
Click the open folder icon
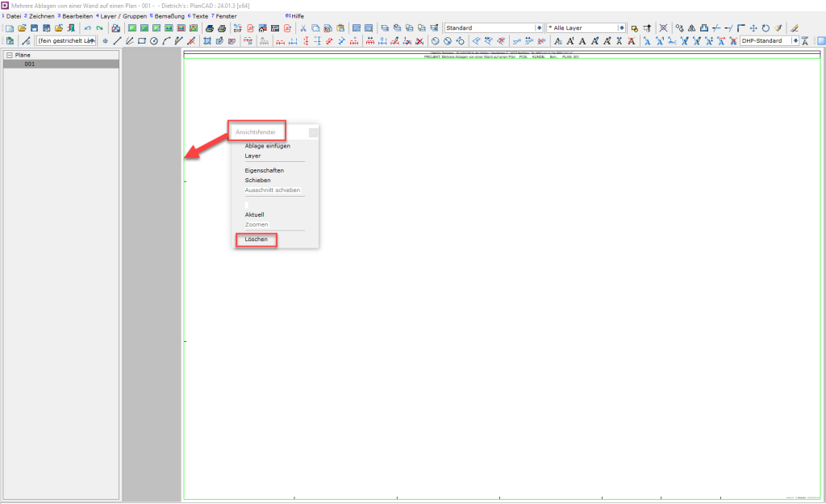coord(23,28)
